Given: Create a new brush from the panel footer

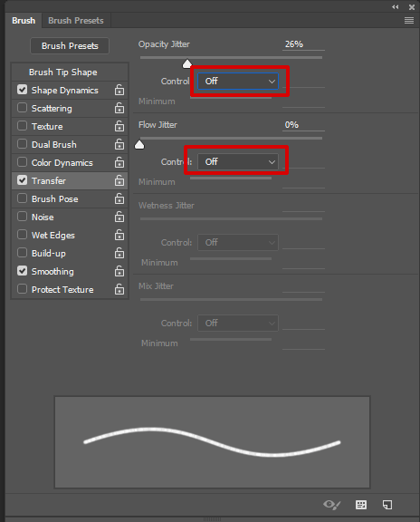Looking at the screenshot, I should click(x=387, y=505).
